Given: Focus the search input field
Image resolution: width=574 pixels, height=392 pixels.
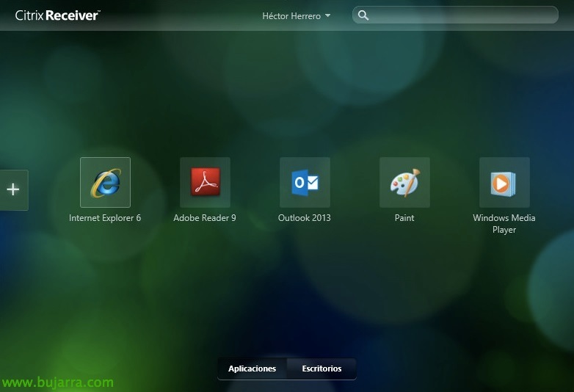Looking at the screenshot, I should pos(455,15).
